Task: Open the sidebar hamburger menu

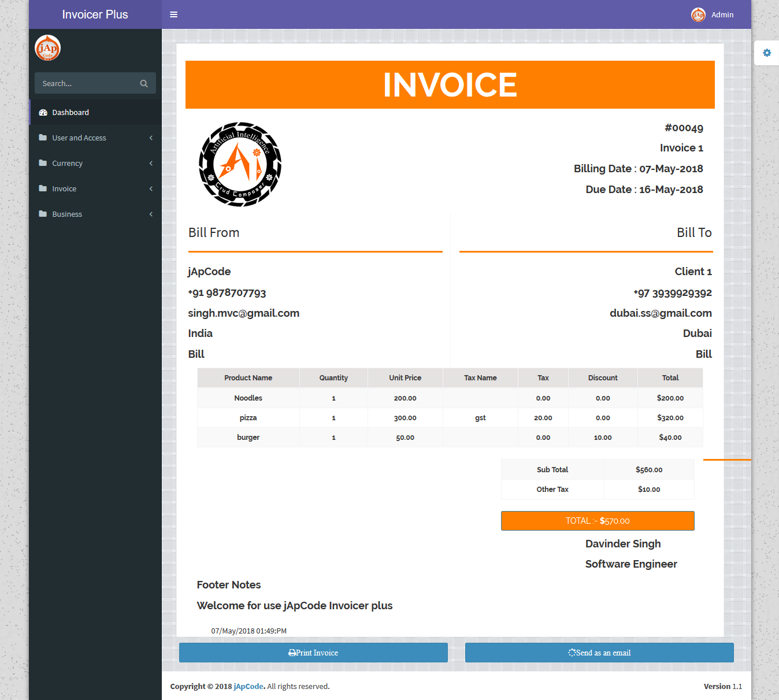Action: [x=173, y=14]
